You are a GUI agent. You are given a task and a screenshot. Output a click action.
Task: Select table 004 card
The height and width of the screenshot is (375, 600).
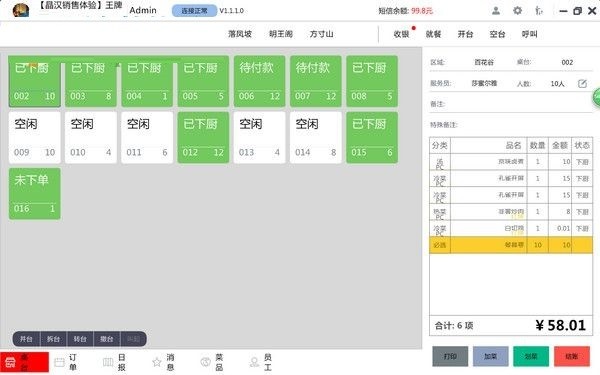point(147,82)
